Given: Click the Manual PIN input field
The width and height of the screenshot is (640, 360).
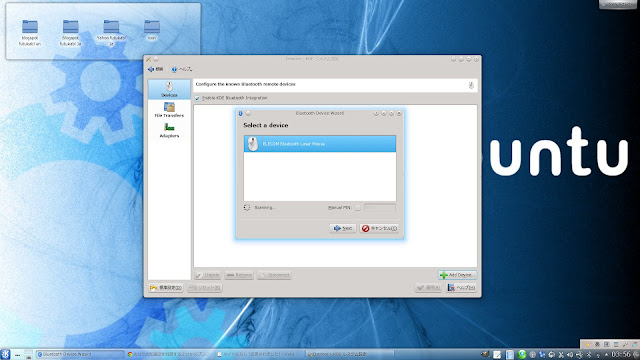Looking at the screenshot, I should point(380,208).
